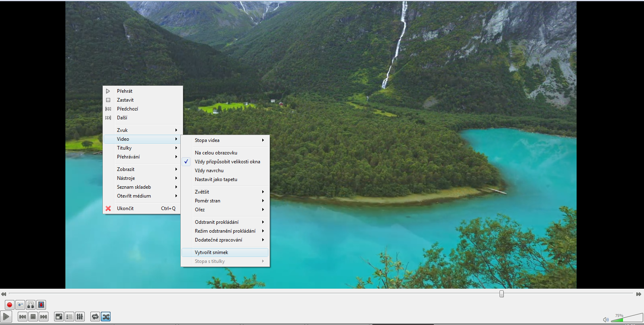The image size is (644, 325).
Task: Enable 'Na celou obrazovku' in the Video submenu
Action: 225,153
